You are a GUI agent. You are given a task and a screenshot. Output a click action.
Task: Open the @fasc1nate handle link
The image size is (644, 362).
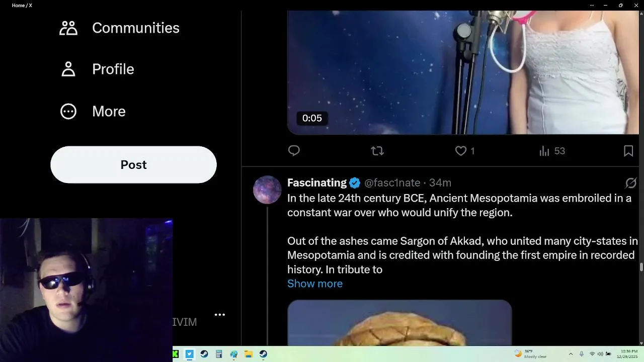[x=392, y=183]
